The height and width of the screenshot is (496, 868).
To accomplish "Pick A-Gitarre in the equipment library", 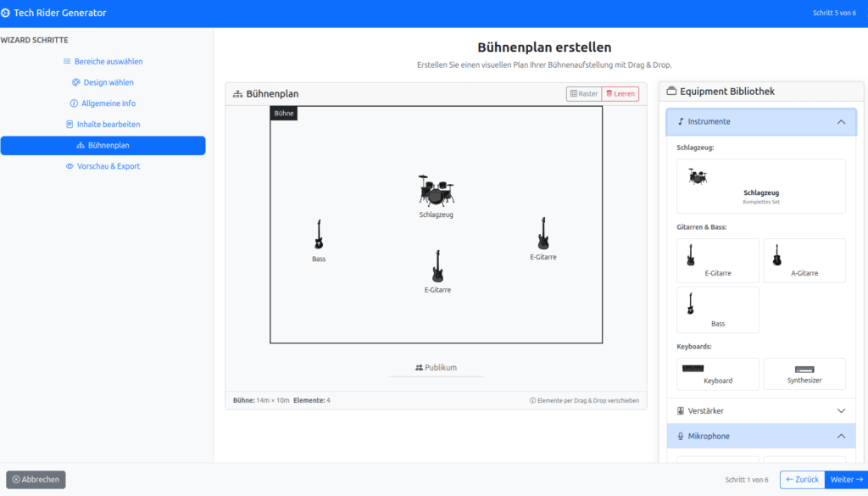I will tap(804, 260).
